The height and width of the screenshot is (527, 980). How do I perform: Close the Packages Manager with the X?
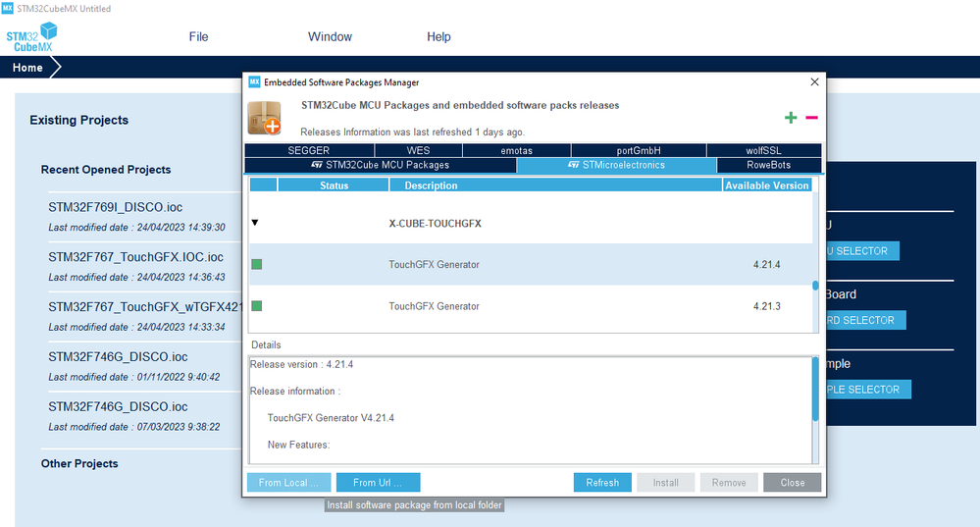coord(814,81)
